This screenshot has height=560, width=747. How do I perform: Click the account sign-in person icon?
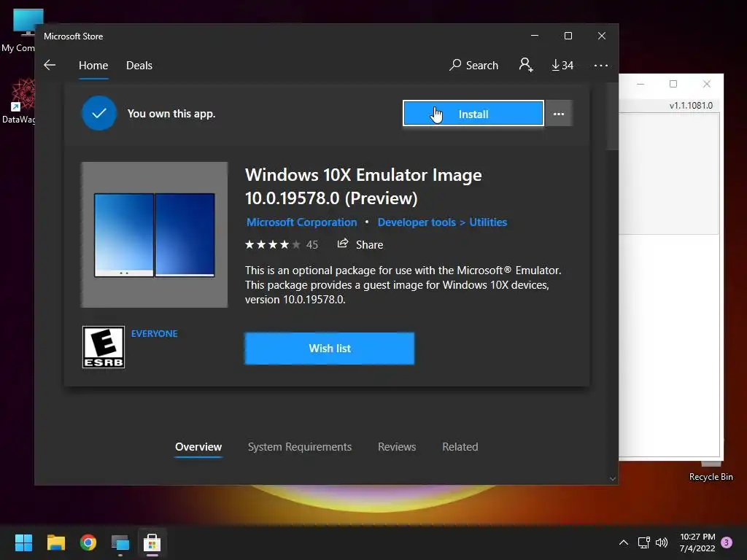coord(526,65)
